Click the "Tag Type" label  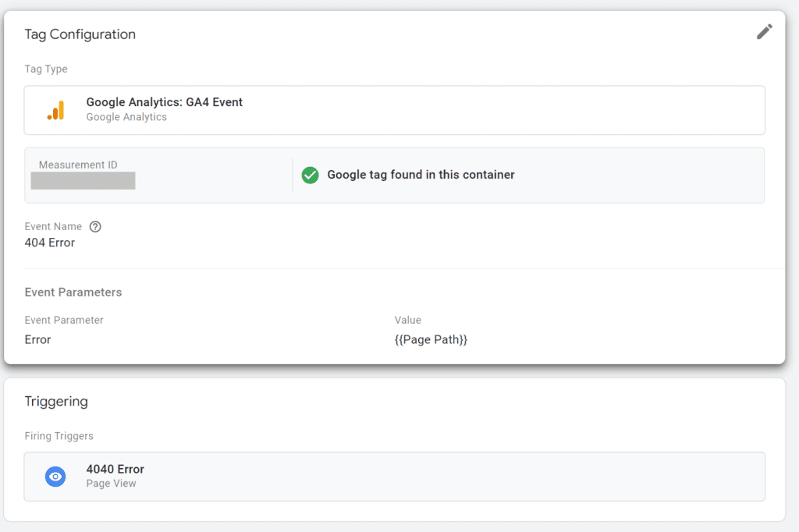click(x=46, y=69)
